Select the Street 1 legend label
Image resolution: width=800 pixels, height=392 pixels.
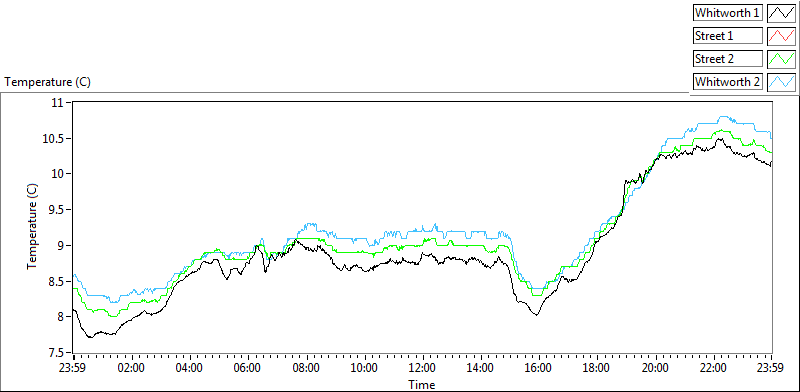tap(728, 36)
